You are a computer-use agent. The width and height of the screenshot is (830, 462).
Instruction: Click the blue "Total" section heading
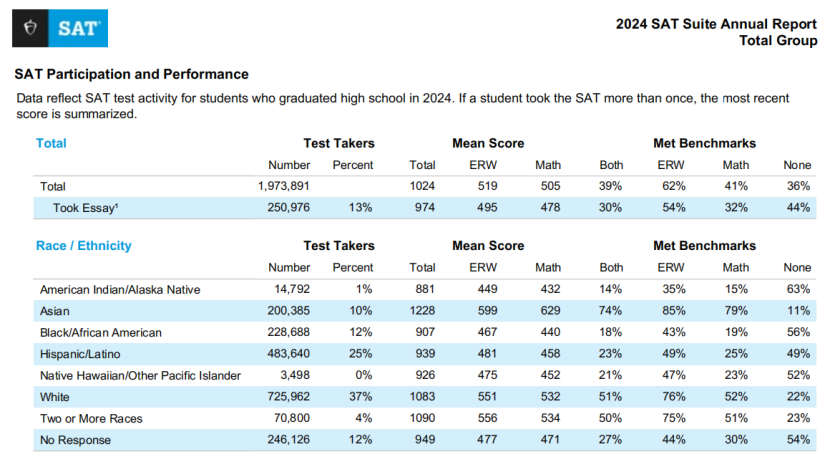51,143
